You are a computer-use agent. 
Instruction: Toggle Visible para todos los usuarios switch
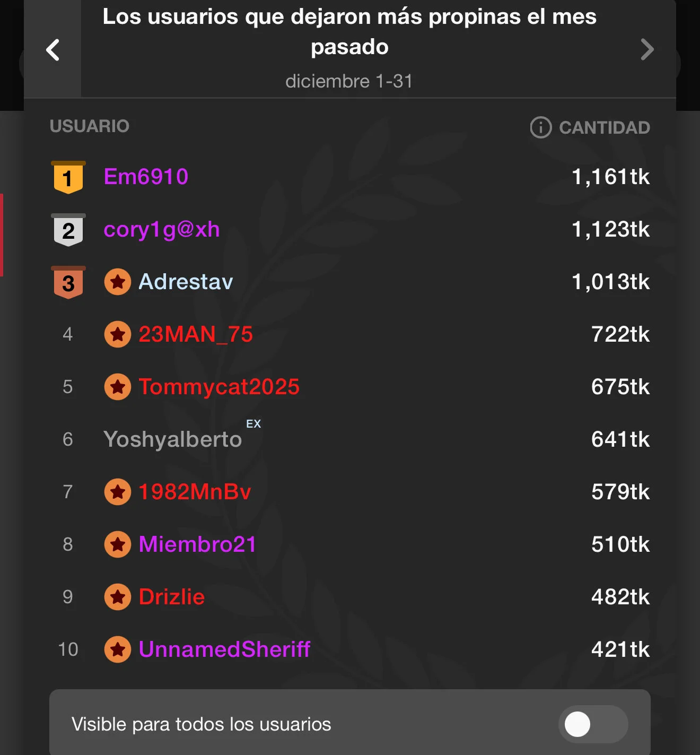point(592,724)
